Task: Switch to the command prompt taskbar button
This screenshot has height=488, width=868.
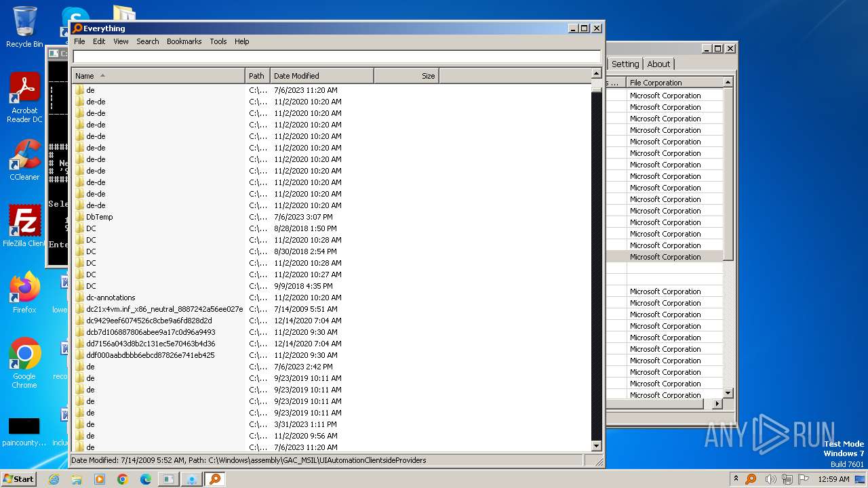Action: click(168, 479)
